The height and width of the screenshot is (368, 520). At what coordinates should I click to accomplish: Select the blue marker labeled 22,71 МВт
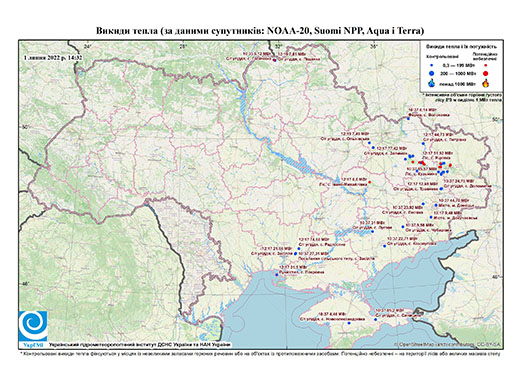pyautogui.click(x=385, y=246)
